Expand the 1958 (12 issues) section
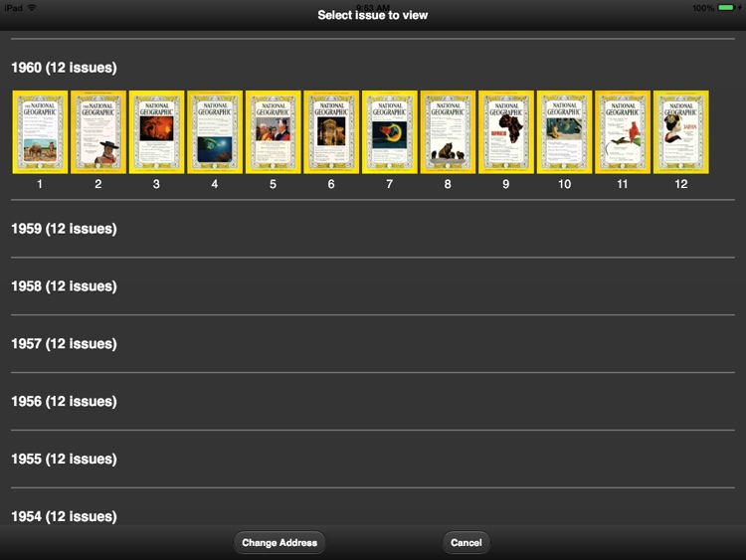 click(65, 286)
